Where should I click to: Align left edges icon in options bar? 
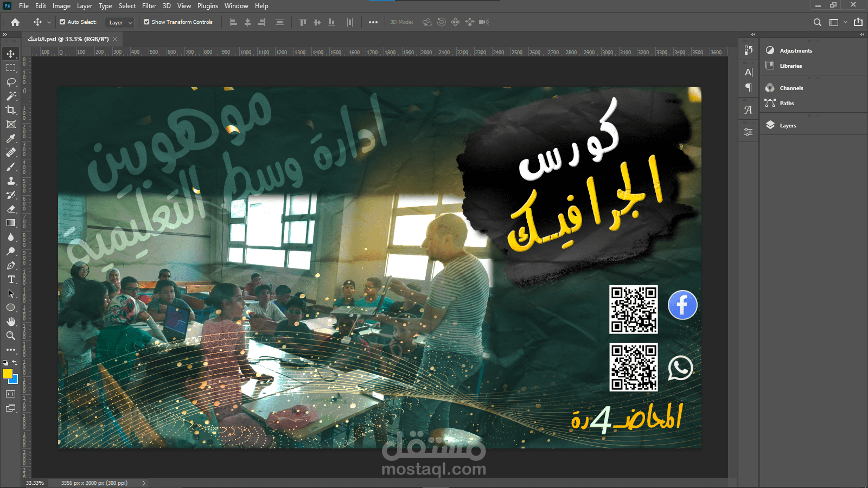point(234,22)
